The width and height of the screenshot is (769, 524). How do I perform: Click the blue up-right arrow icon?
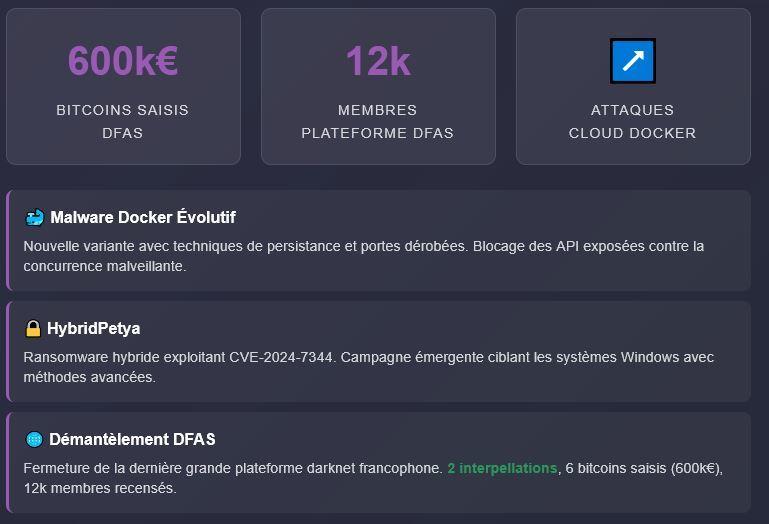point(633,61)
